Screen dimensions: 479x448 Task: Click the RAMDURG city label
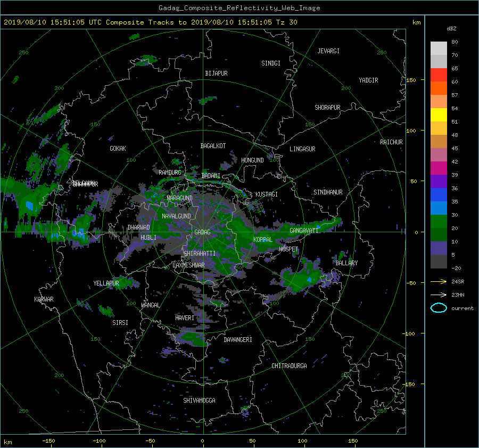click(170, 173)
